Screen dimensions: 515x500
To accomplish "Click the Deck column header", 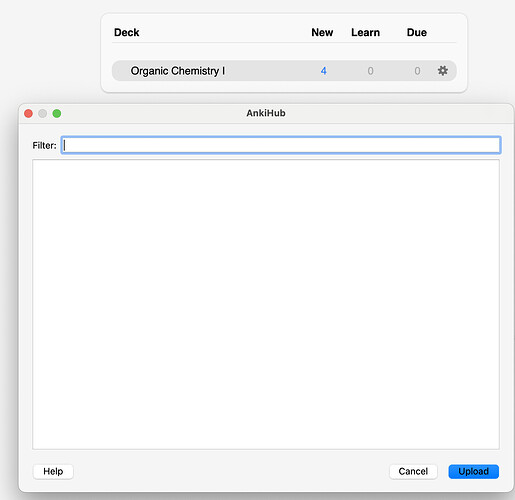I will pos(127,32).
